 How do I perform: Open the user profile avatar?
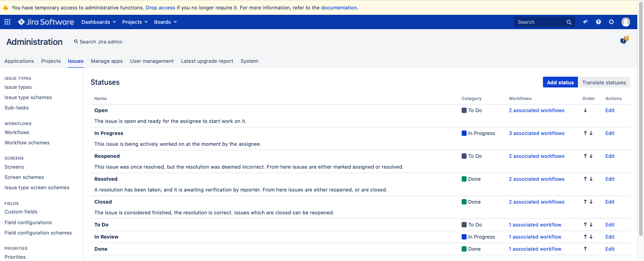pos(626,22)
